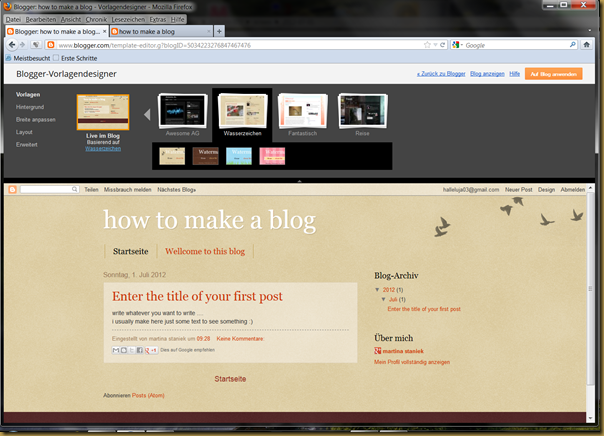Viewport: 604px width, 436px height.
Task: Click the search magnifier in Google box
Action: pos(572,45)
